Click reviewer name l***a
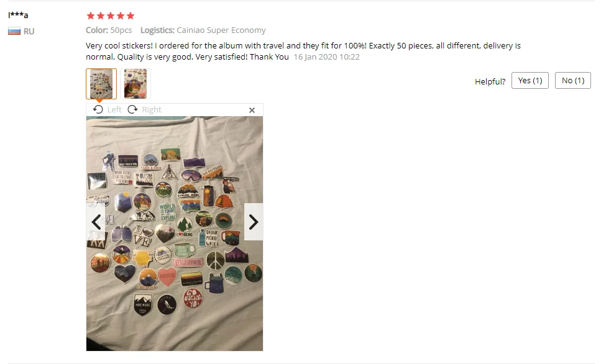 click(x=18, y=16)
